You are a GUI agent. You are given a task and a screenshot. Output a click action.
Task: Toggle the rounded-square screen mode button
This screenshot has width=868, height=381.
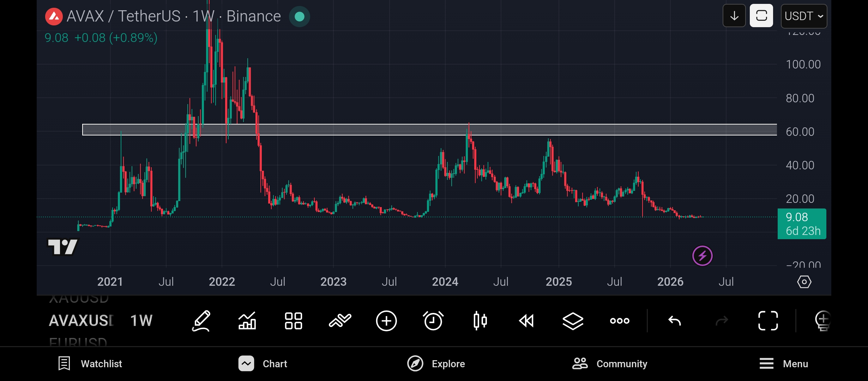pyautogui.click(x=761, y=16)
